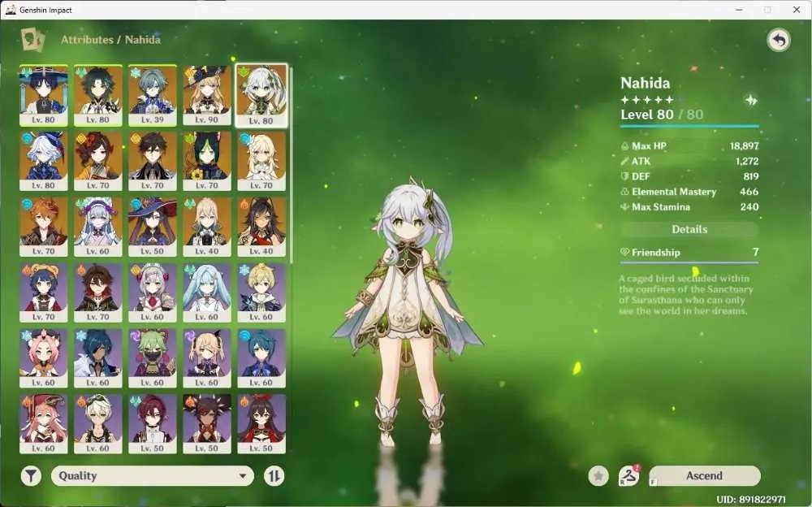
Task: Select Bennett's portrait with goggles
Action: (98, 424)
